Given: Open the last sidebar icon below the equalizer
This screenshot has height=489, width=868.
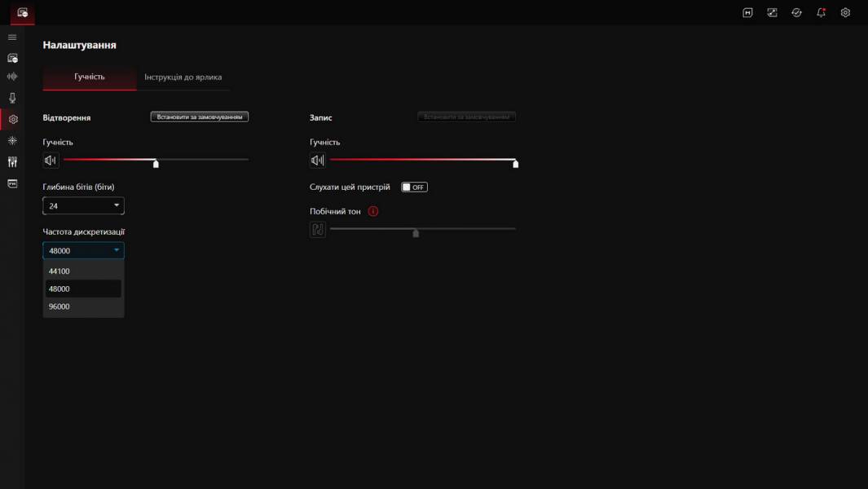Looking at the screenshot, I should [x=12, y=183].
